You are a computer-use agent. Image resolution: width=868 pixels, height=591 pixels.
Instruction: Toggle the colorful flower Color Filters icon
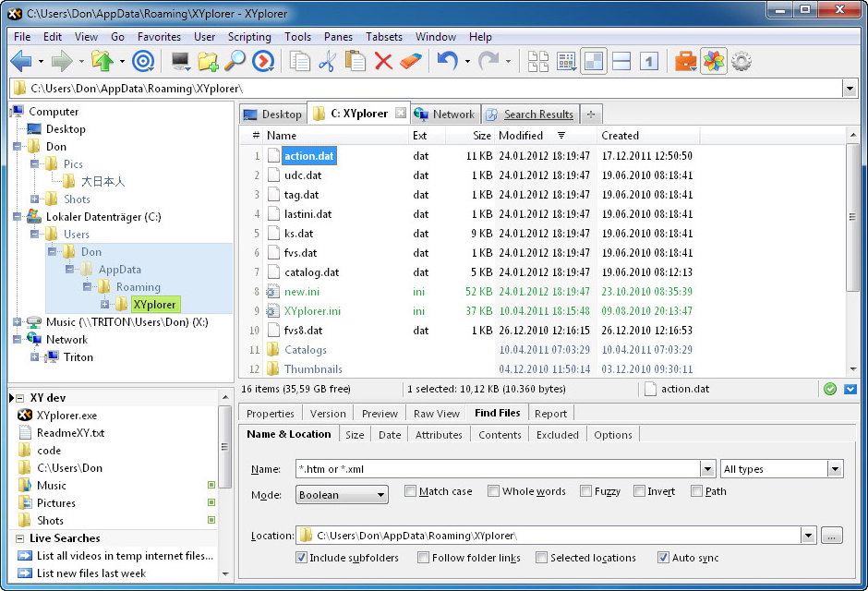click(x=714, y=61)
